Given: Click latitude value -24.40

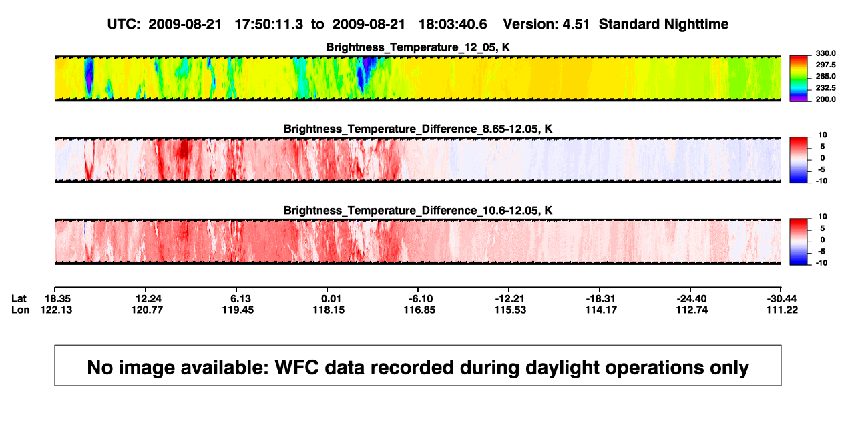Looking at the screenshot, I should (x=690, y=298).
